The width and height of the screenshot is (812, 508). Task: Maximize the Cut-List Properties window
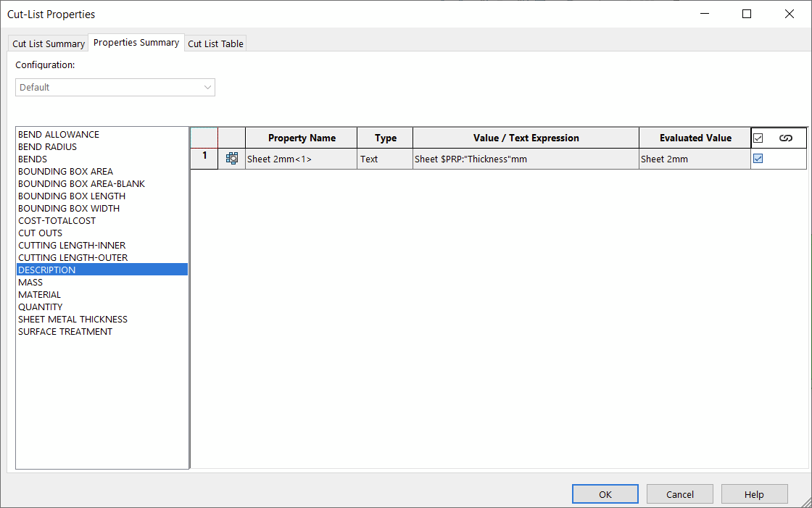tap(746, 14)
